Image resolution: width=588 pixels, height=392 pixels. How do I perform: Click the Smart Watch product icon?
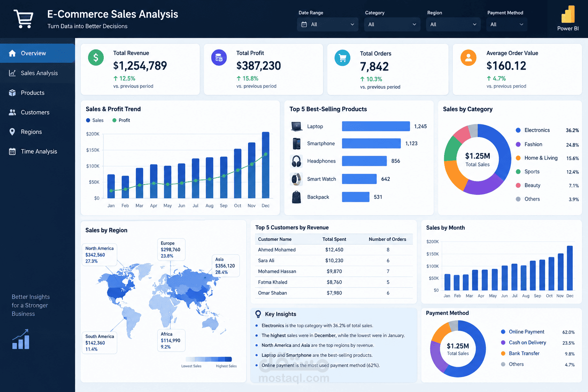[x=297, y=179]
